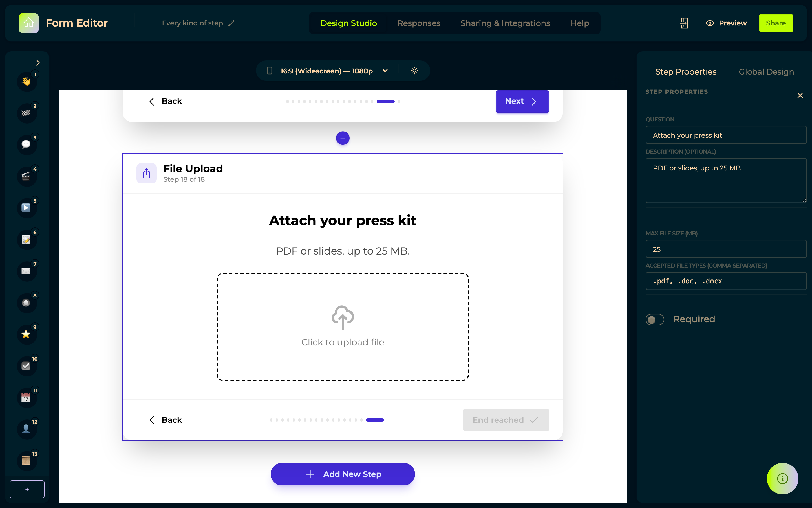
Task: Select step 1 waving hand icon
Action: point(26,81)
